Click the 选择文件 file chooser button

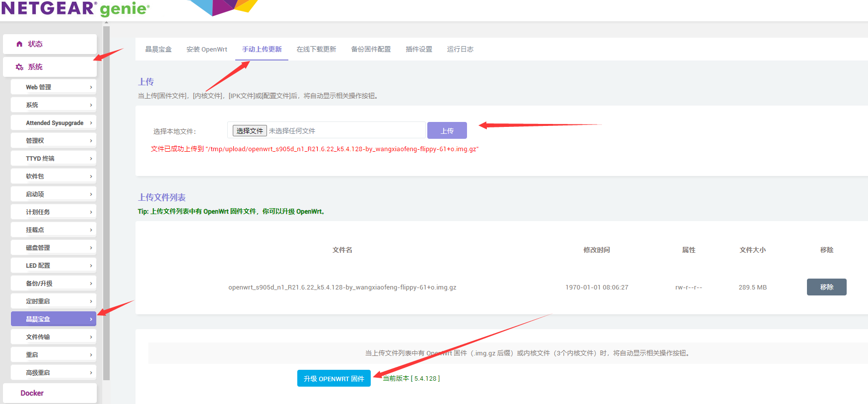250,131
